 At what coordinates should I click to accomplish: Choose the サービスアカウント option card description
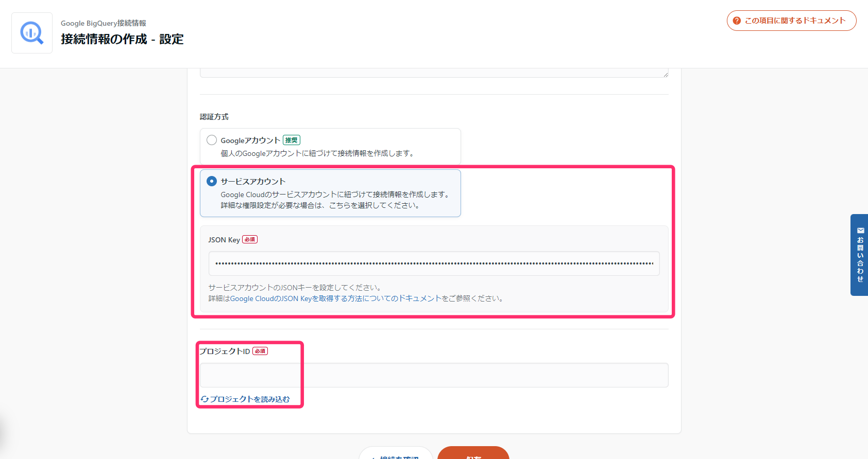(335, 200)
